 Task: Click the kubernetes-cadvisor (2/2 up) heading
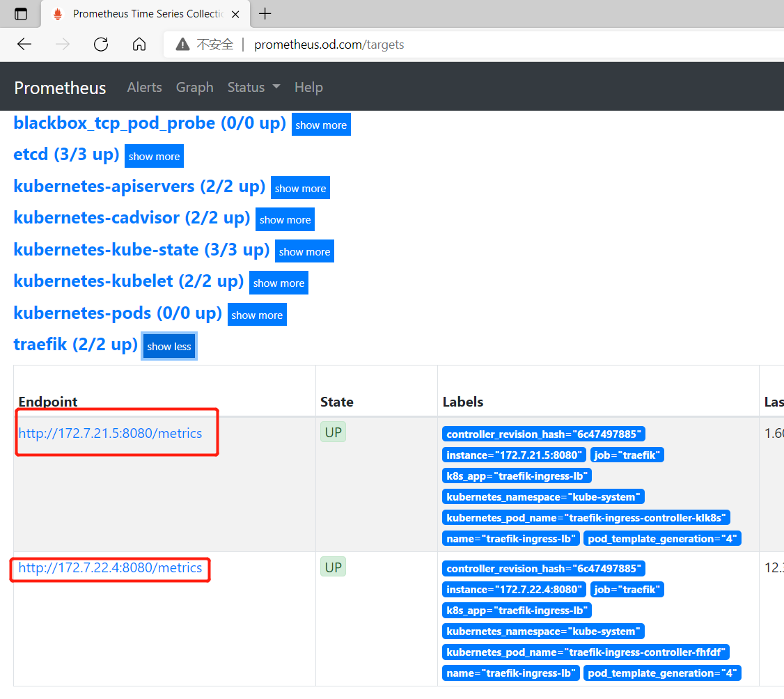(x=132, y=219)
